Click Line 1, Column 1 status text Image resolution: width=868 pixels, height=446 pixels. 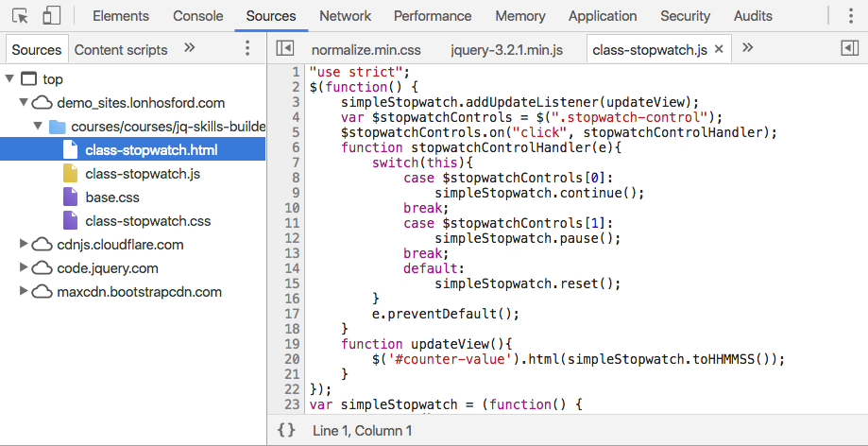(362, 431)
